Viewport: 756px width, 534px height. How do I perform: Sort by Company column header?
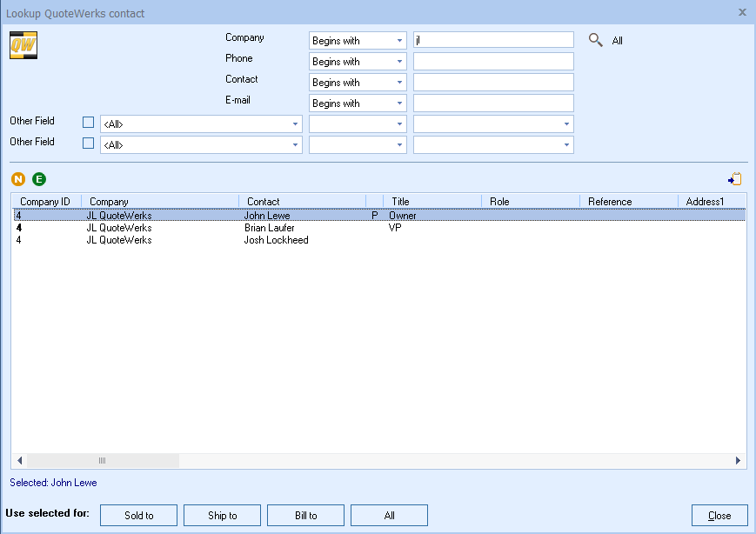(x=160, y=201)
